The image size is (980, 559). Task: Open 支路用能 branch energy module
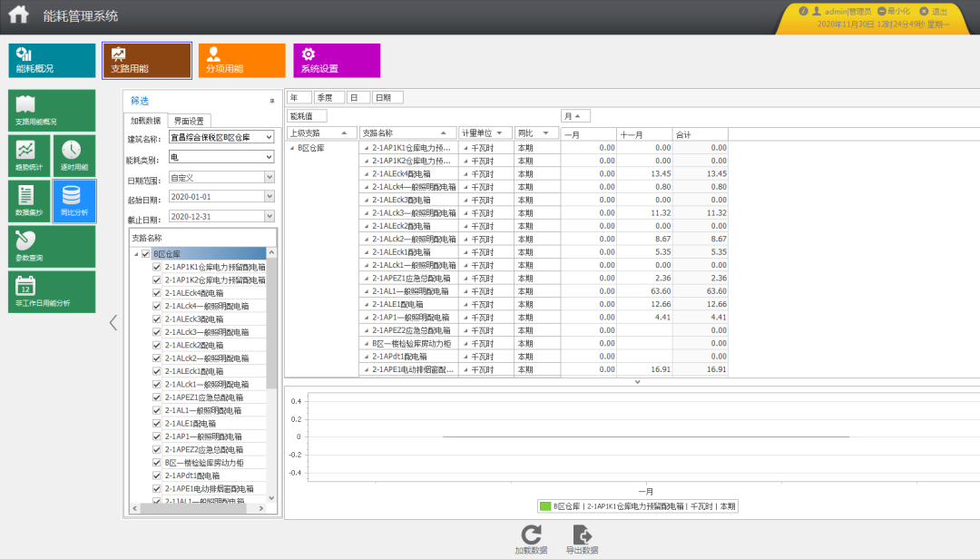[147, 61]
